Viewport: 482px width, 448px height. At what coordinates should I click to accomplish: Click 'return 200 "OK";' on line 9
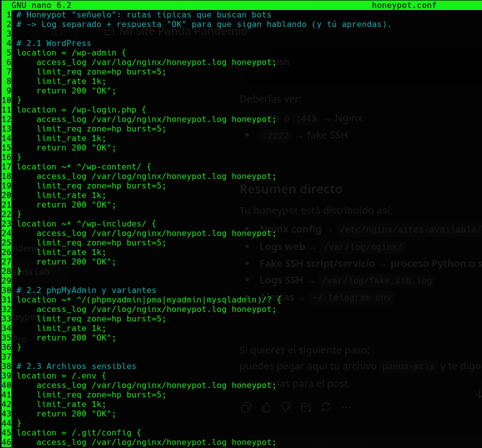coord(76,91)
